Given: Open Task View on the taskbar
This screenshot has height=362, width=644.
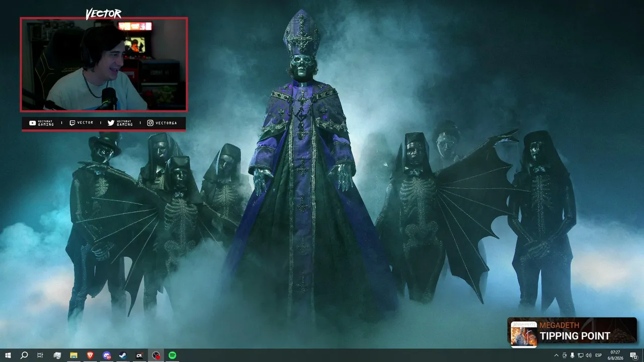Looking at the screenshot, I should click(x=40, y=355).
